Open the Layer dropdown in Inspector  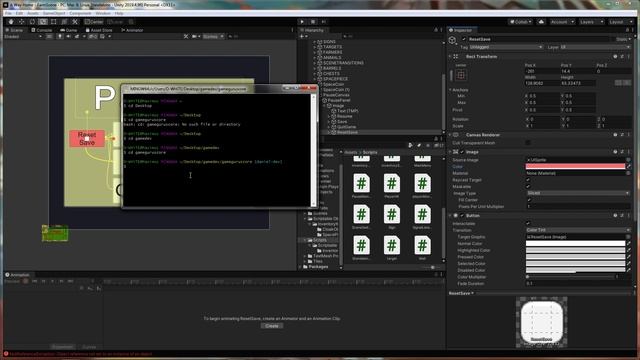point(595,47)
